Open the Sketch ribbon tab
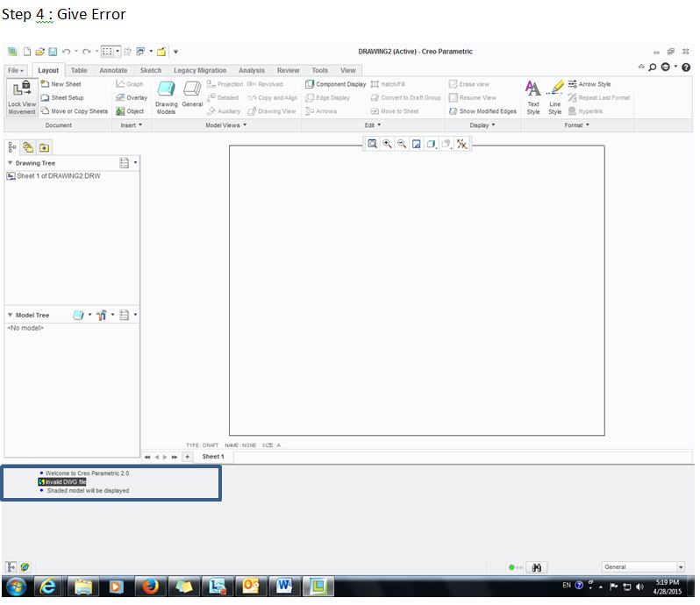Viewport: 700px width, 605px height. coord(151,70)
